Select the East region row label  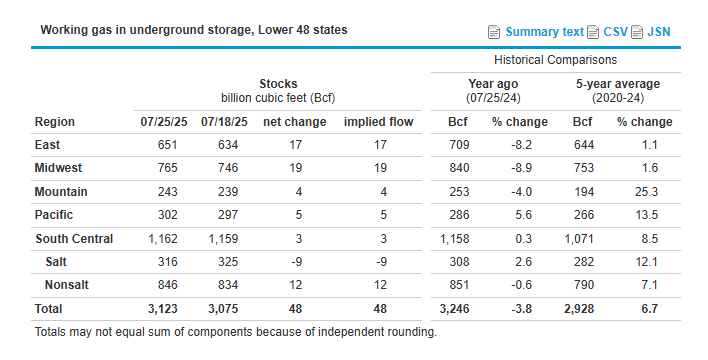47,145
